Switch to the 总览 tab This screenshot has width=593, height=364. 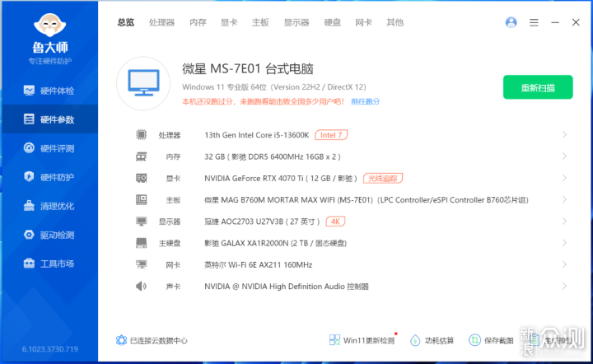[125, 23]
